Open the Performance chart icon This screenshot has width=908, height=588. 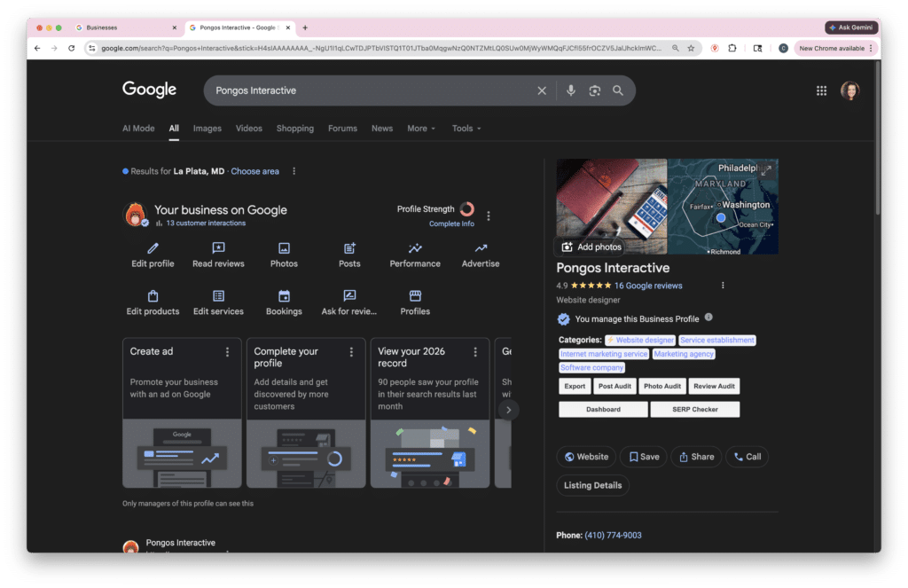click(414, 249)
